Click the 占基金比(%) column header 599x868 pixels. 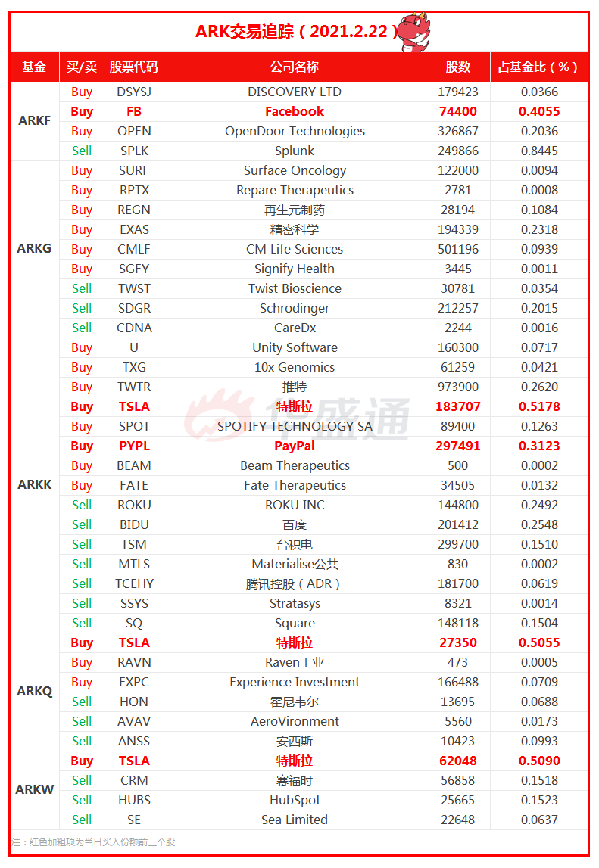538,67
